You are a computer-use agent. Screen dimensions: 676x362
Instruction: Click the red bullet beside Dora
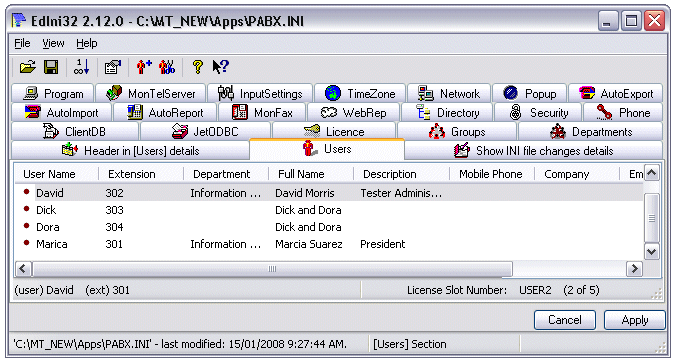pos(27,226)
